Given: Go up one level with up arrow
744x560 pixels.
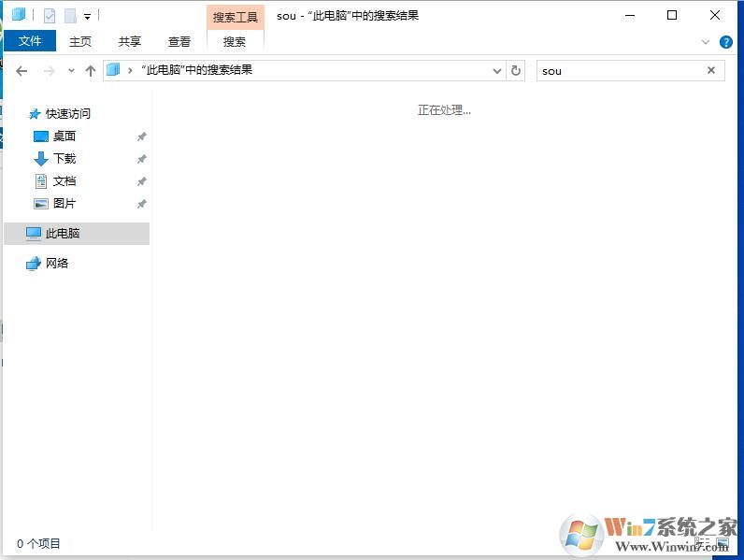Looking at the screenshot, I should (x=91, y=71).
